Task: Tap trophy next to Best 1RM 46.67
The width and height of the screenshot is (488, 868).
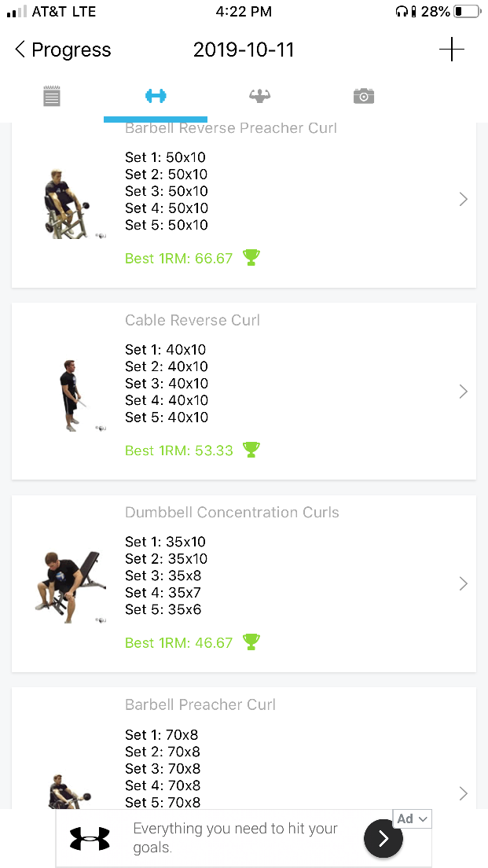Action: (251, 642)
